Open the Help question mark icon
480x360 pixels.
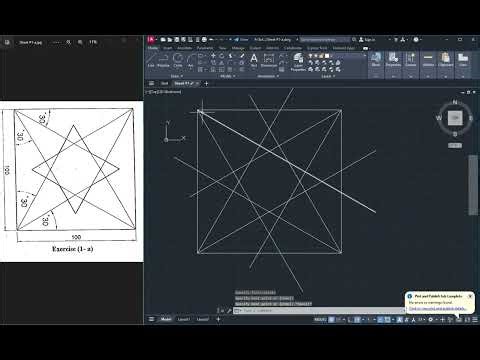coord(416,39)
